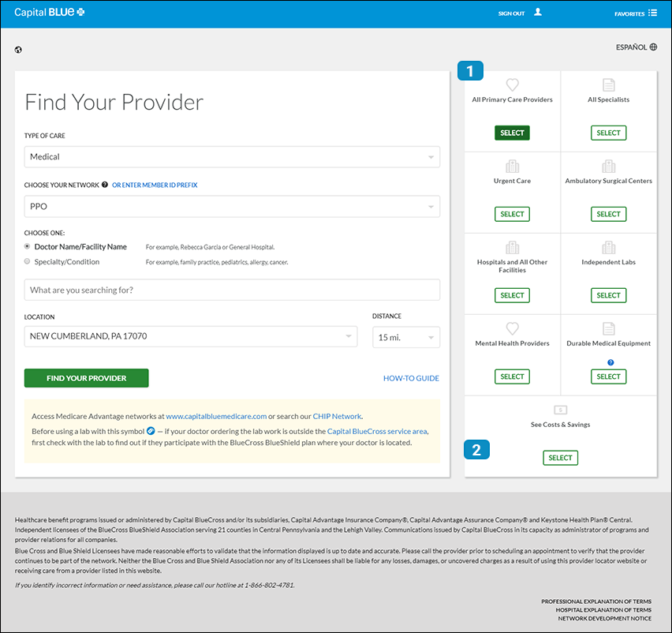Click the document icon for All Specialists
672x633 pixels.
609,84
